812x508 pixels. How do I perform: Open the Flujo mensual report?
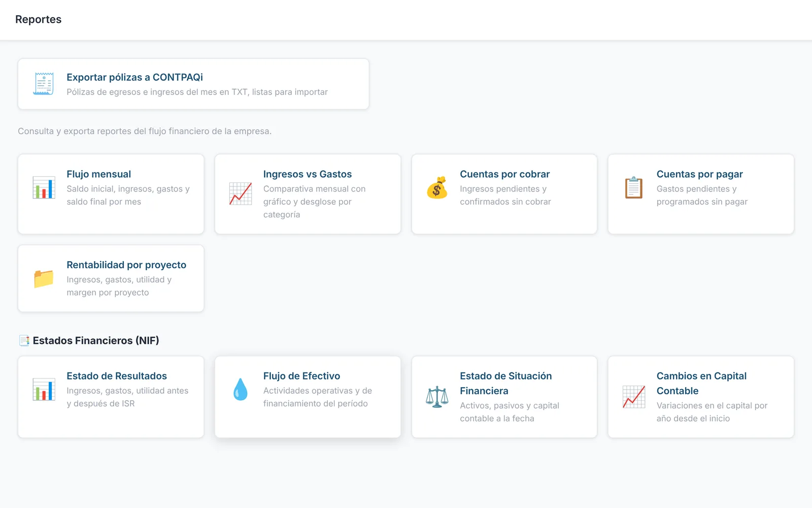click(x=111, y=194)
